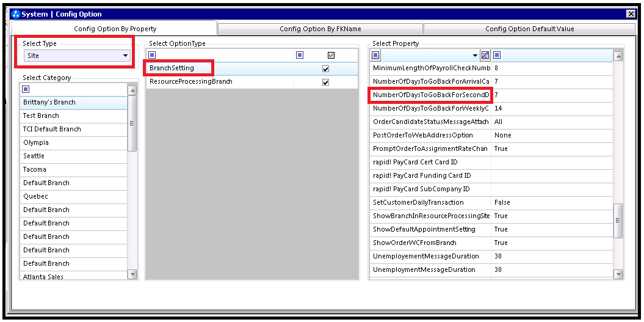Viewport: 644px width, 322px height.
Task: Uncheck the ResourceProcessingBranch checkbox
Action: click(x=326, y=82)
